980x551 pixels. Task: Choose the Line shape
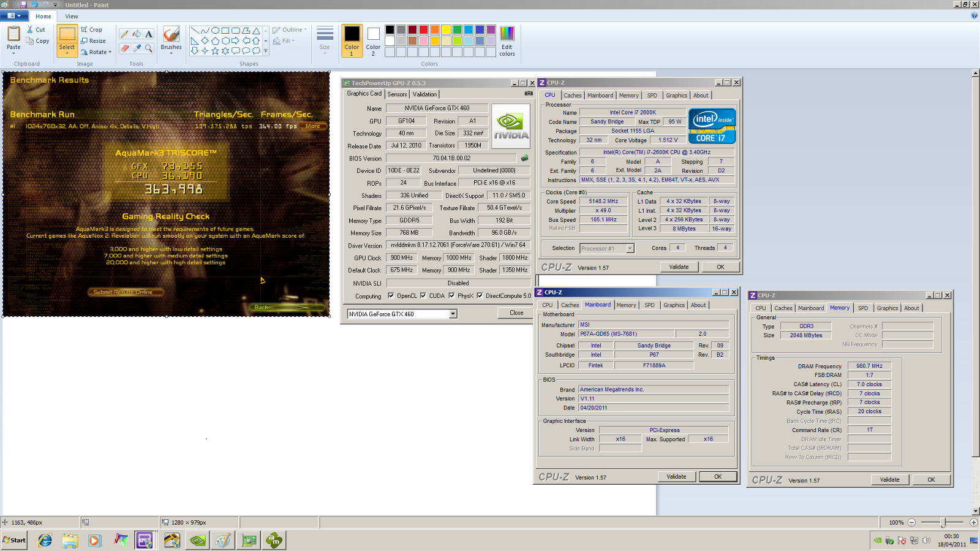pos(194,30)
